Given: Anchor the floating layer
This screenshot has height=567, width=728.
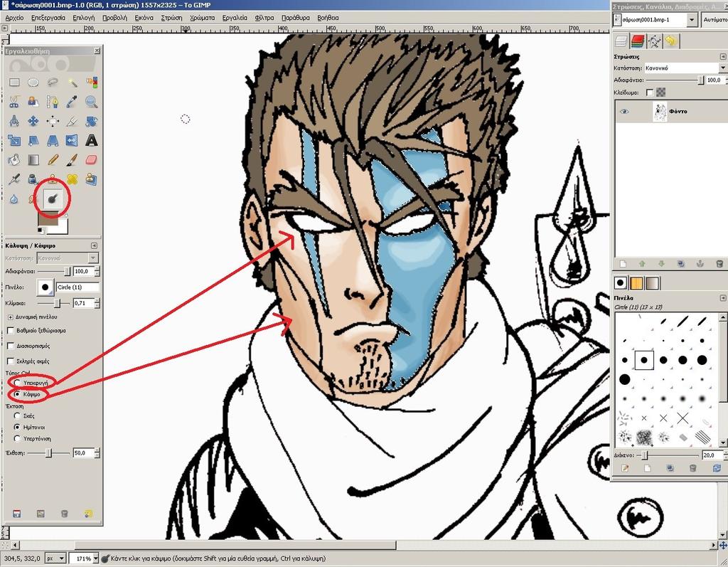Looking at the screenshot, I should pyautogui.click(x=700, y=263).
